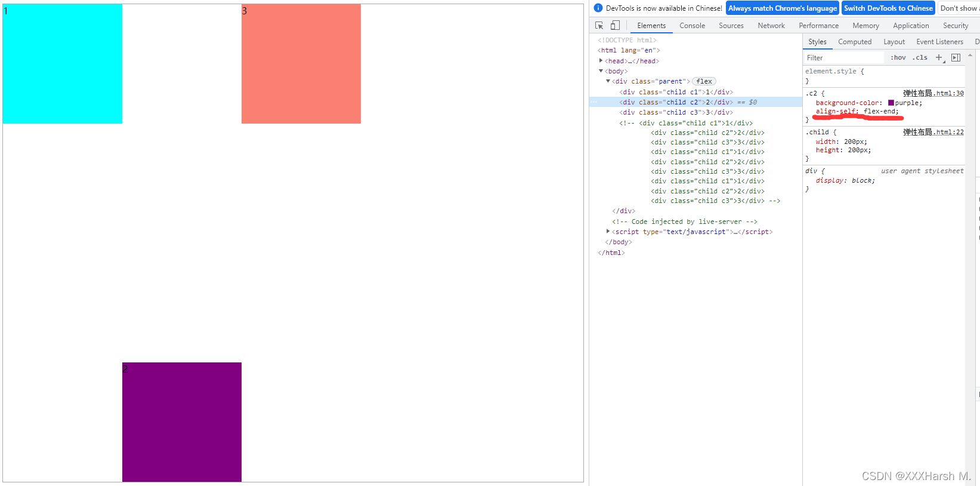Open the Event Listeners sidebar tab
980x486 pixels.
[939, 42]
